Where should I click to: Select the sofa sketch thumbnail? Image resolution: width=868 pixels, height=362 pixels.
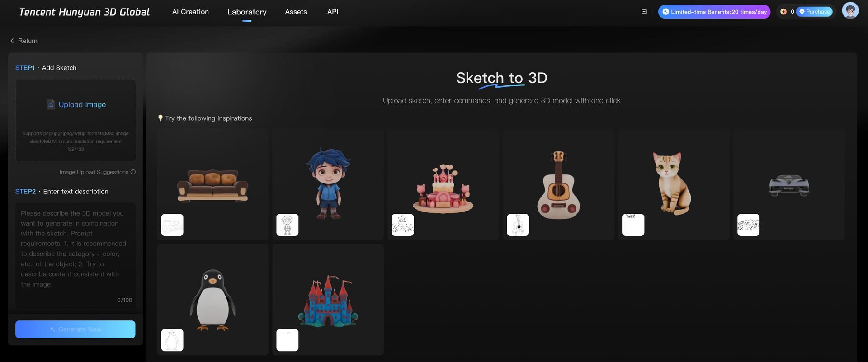pyautogui.click(x=172, y=225)
